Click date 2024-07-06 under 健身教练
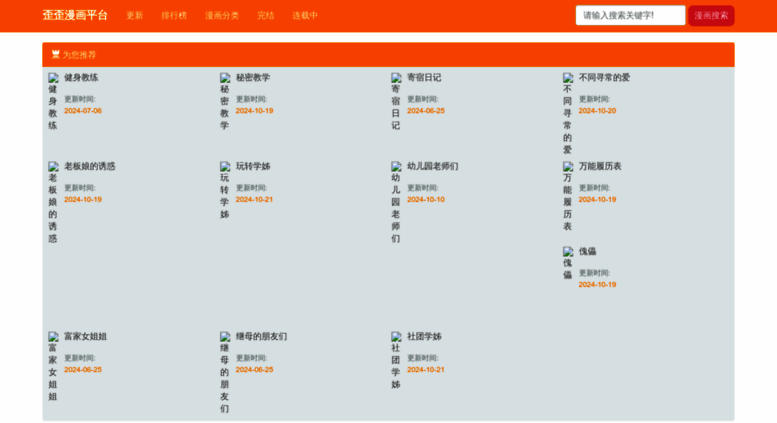777x423 pixels. 83,110
